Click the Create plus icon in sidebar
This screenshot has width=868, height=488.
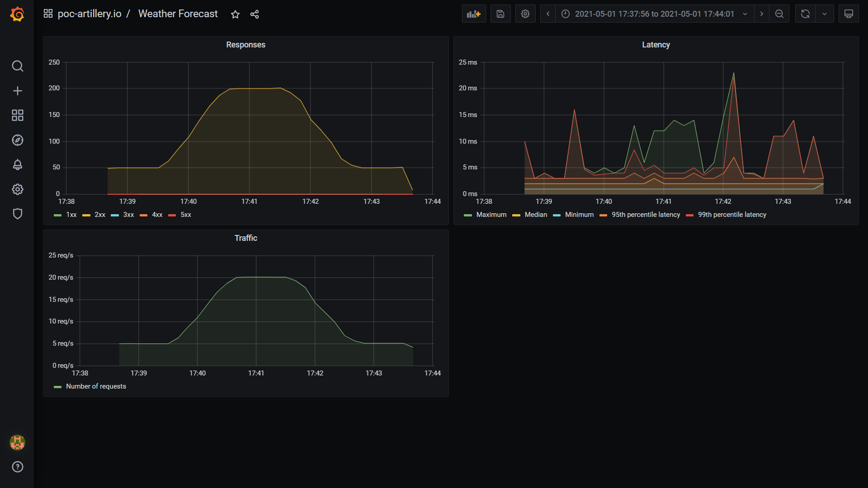point(17,91)
